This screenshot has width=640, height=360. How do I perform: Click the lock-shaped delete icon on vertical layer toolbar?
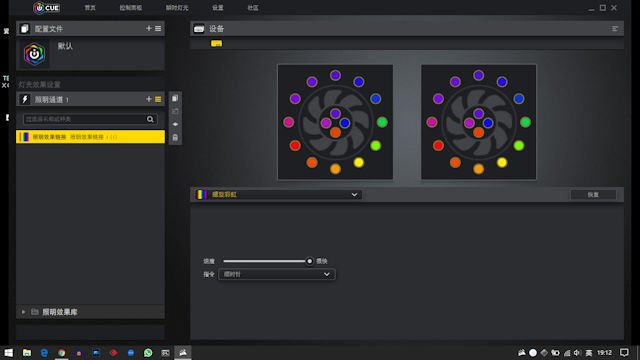point(175,138)
